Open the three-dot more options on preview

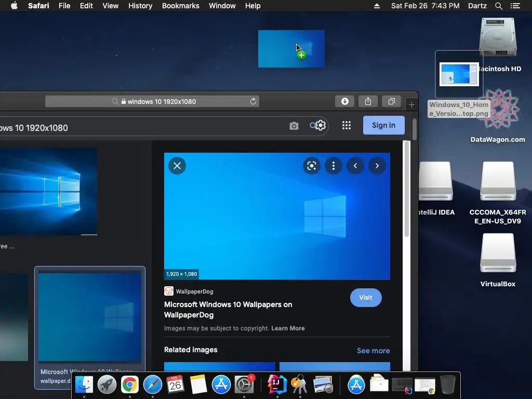pos(334,166)
